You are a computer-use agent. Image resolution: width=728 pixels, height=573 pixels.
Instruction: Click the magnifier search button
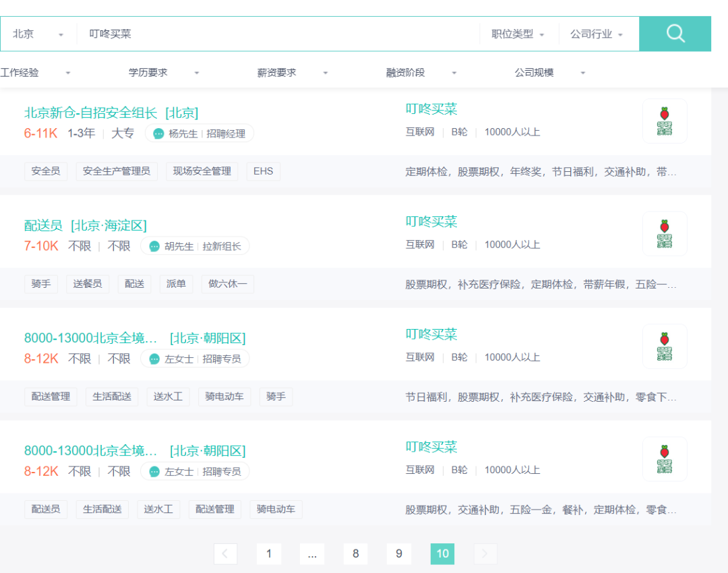click(x=675, y=34)
